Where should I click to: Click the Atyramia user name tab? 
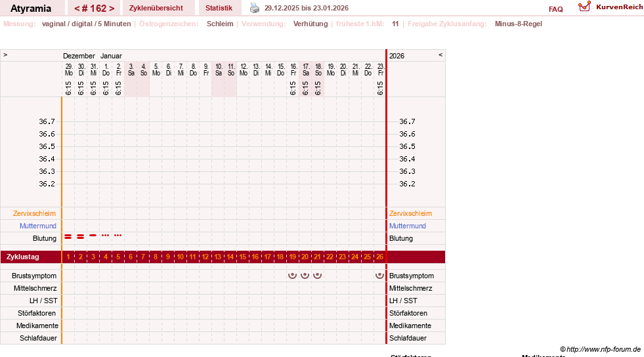pyautogui.click(x=31, y=9)
